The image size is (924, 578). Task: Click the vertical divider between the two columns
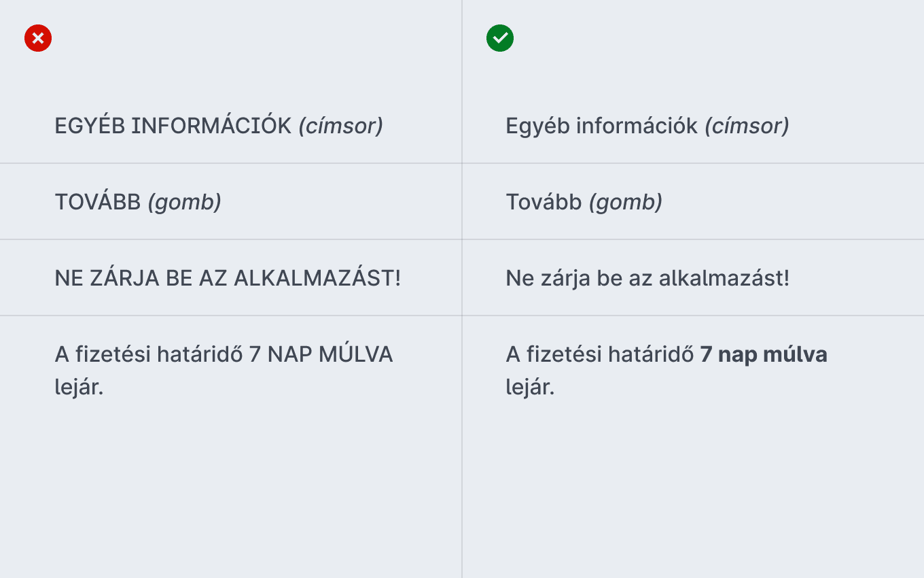click(x=462, y=289)
